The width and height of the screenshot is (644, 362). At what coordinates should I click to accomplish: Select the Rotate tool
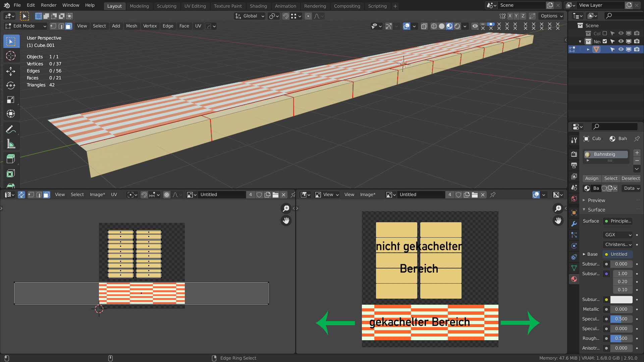(x=11, y=85)
